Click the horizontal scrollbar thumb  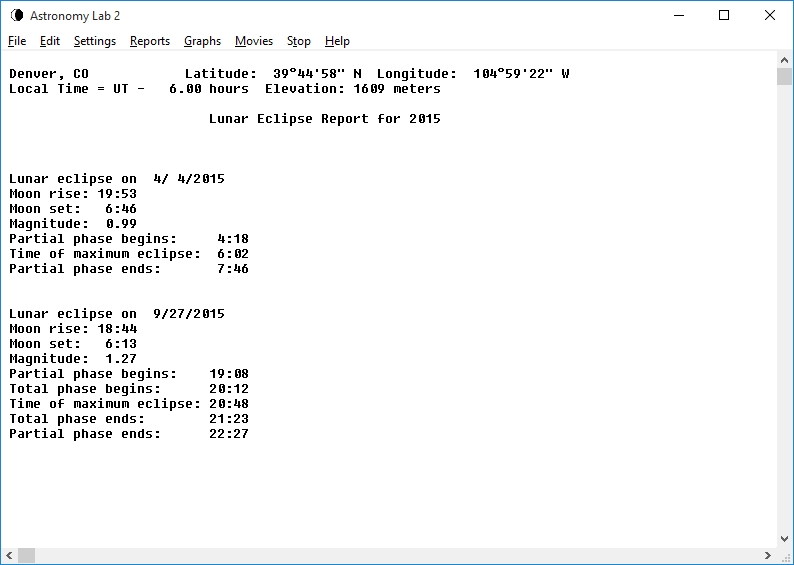pos(27,556)
